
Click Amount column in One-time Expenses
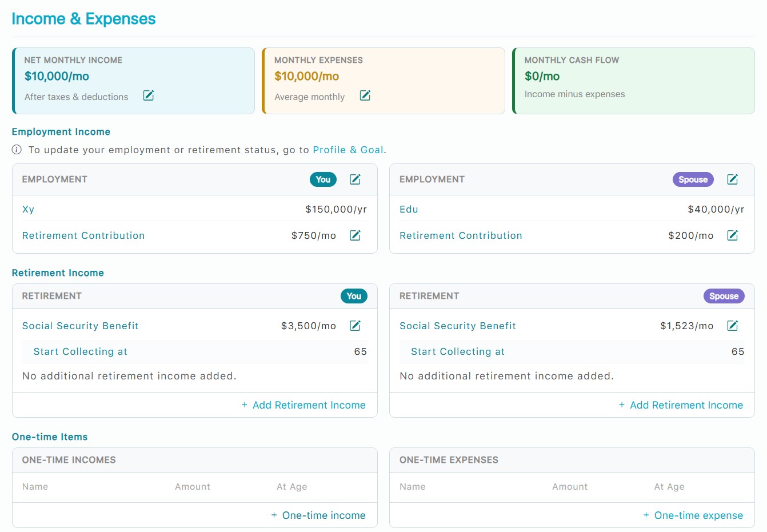(x=570, y=487)
